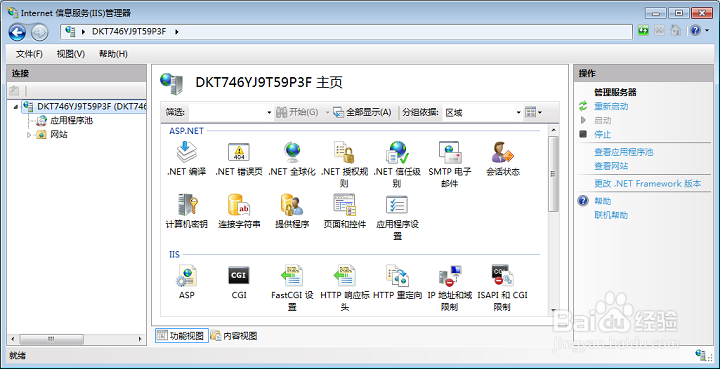The image size is (720, 369).
Task: Click the connections pane horizontal scrollbar thumb
Action: pyautogui.click(x=50, y=339)
